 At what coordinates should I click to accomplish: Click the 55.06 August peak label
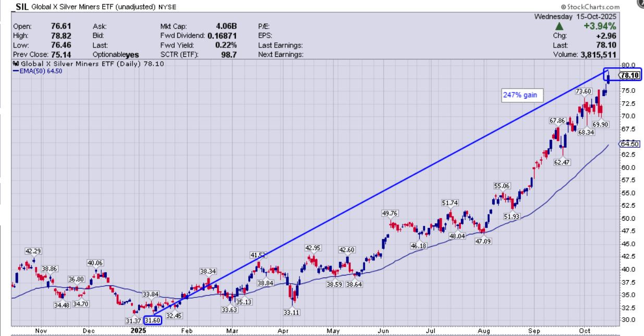[x=502, y=186]
